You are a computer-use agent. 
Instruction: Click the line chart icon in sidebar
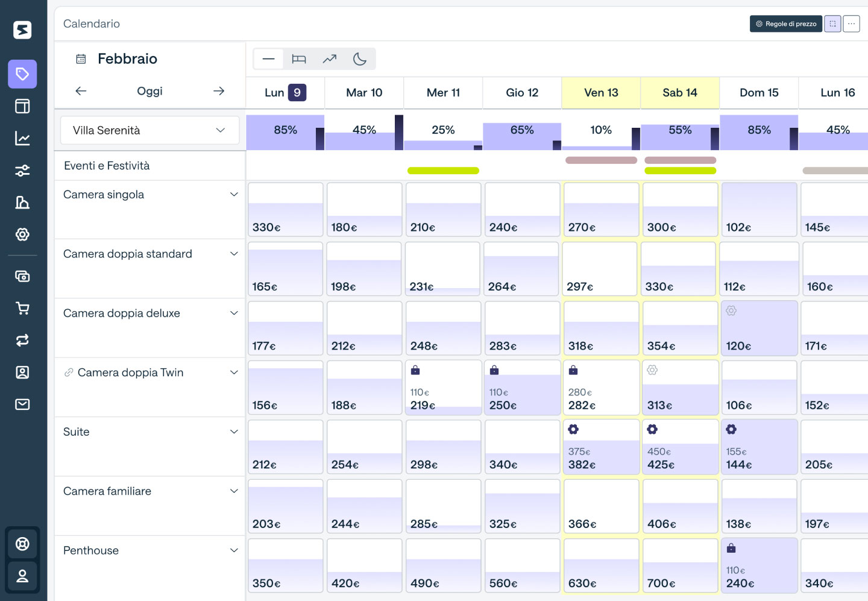pyautogui.click(x=22, y=139)
